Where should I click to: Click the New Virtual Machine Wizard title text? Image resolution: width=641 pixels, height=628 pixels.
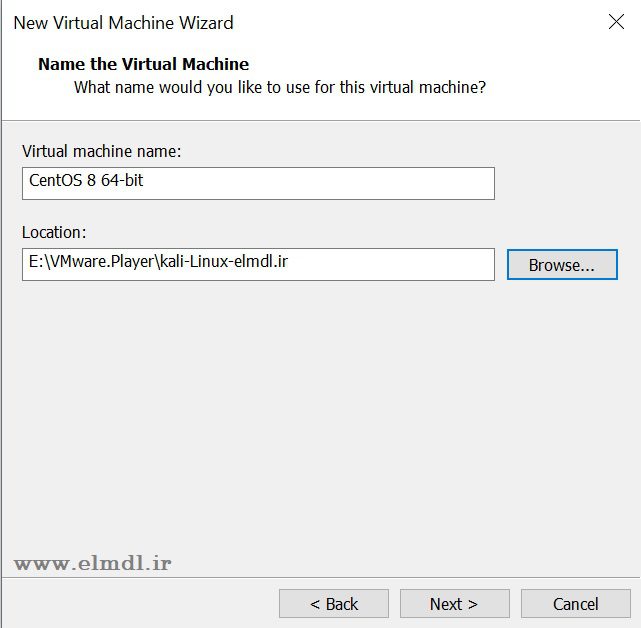tap(123, 22)
